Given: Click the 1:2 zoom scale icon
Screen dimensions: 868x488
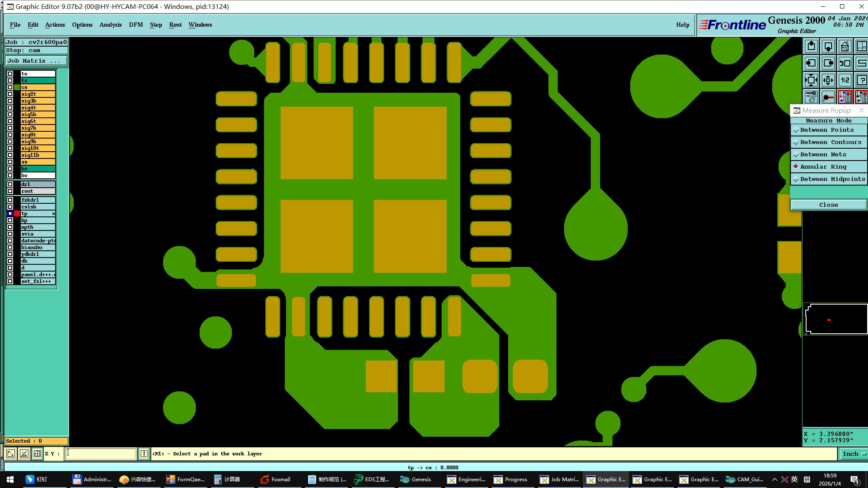Looking at the screenshot, I should click(x=845, y=80).
